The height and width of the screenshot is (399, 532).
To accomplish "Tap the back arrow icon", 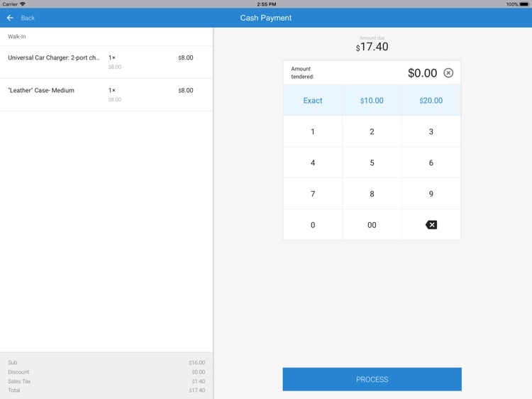I will pos(10,18).
